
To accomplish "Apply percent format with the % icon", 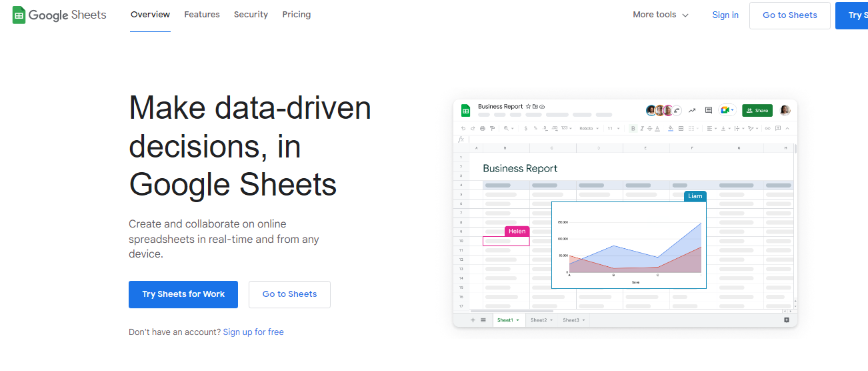I will point(535,128).
